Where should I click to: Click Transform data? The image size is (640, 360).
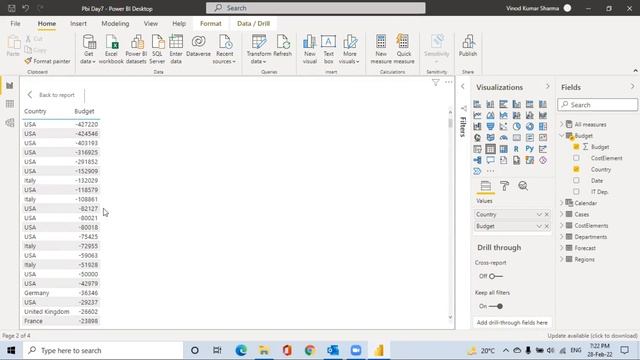pos(259,49)
